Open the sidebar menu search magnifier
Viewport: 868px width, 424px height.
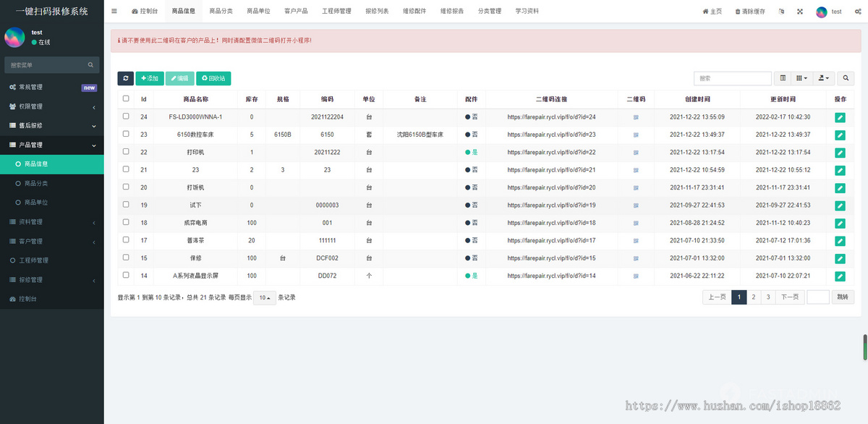(x=90, y=64)
